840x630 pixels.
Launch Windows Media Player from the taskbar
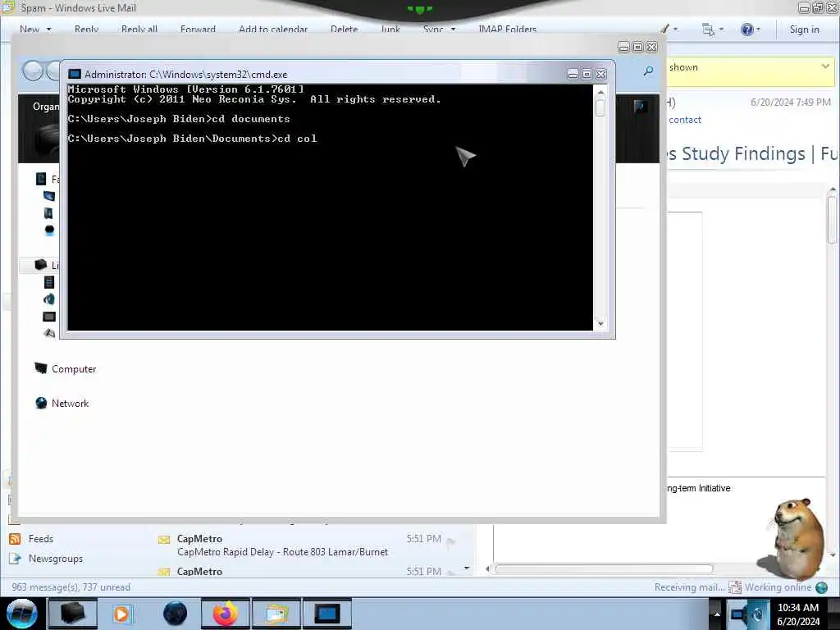(x=121, y=614)
